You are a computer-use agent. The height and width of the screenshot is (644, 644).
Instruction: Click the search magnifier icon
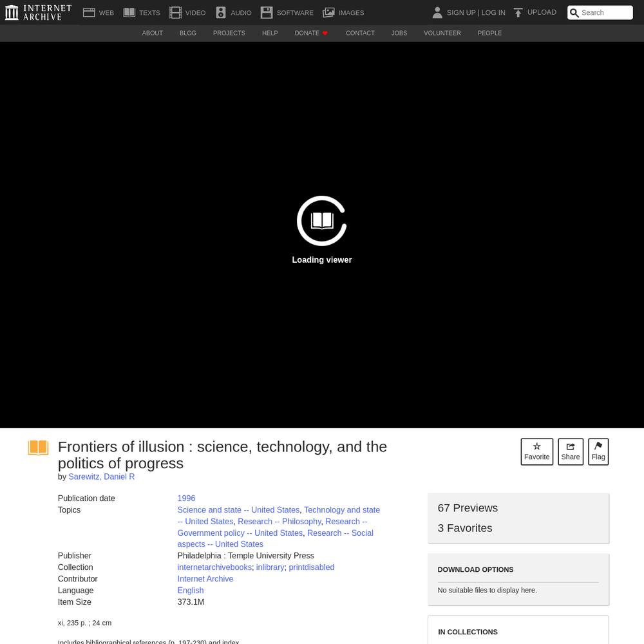tap(574, 13)
